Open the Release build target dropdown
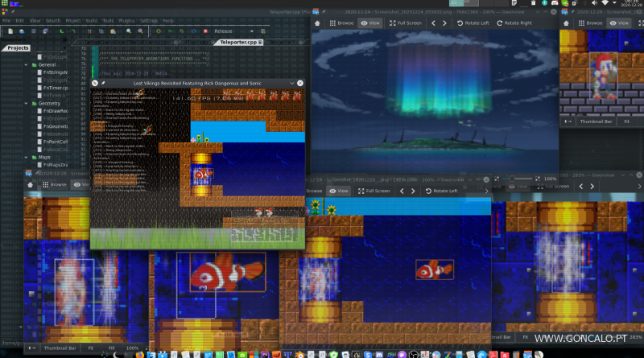This screenshot has width=644, height=358. (x=233, y=31)
